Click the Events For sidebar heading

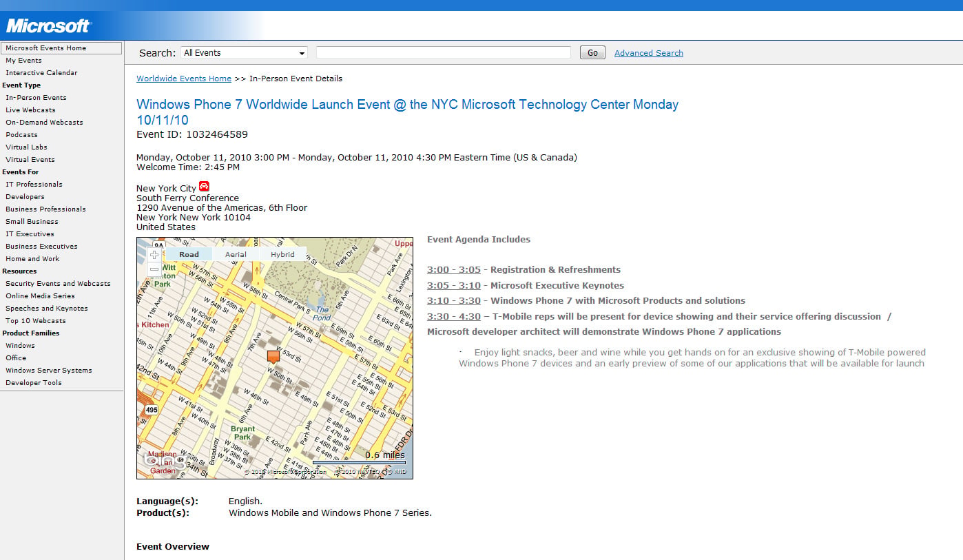click(x=21, y=172)
